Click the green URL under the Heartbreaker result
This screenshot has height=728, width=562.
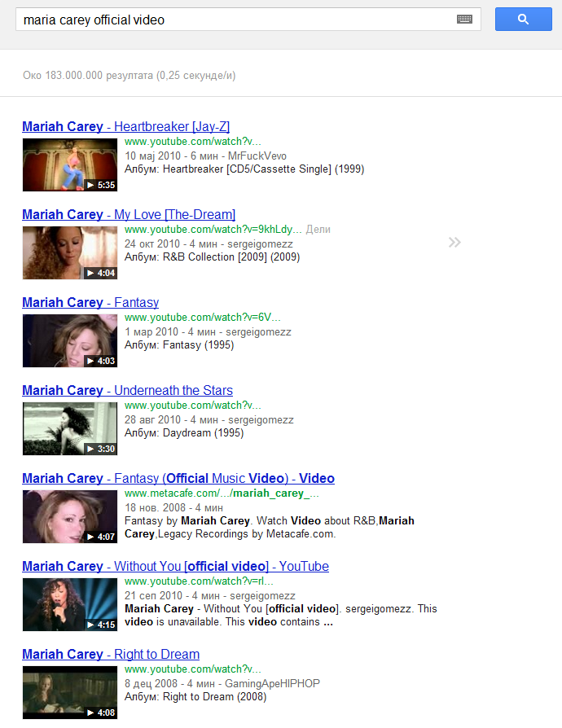193,142
